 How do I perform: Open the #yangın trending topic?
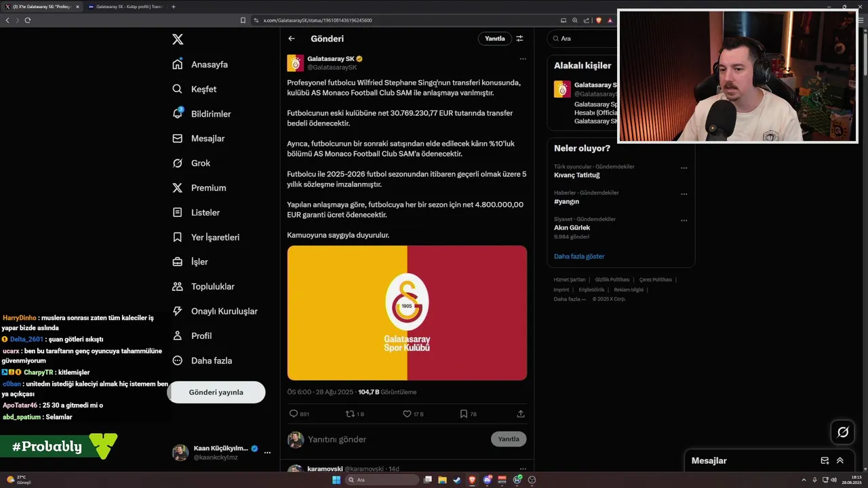566,201
